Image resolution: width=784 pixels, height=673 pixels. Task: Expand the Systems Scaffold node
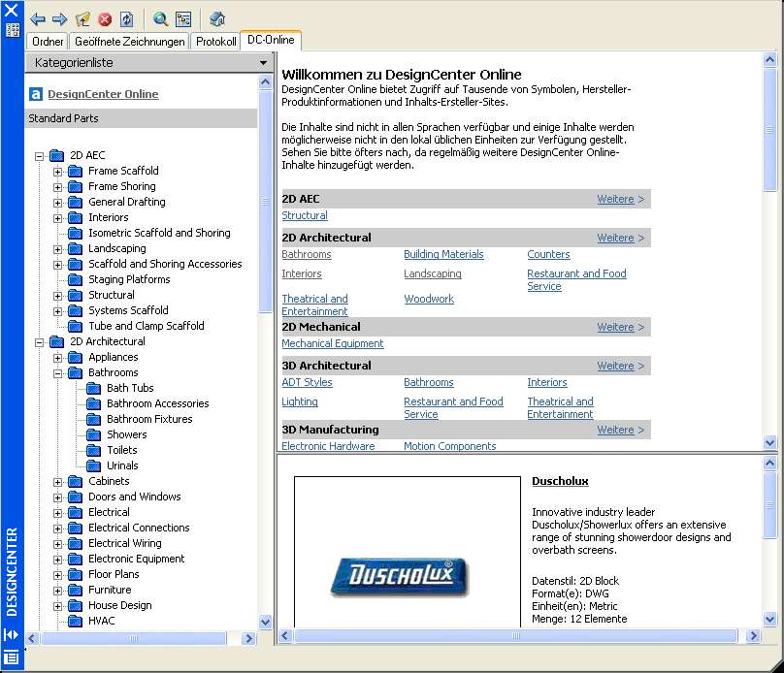point(58,311)
